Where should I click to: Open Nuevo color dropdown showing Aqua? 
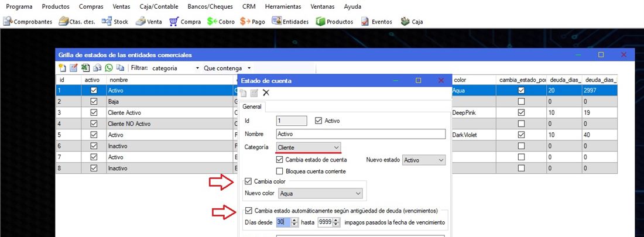tap(320, 193)
